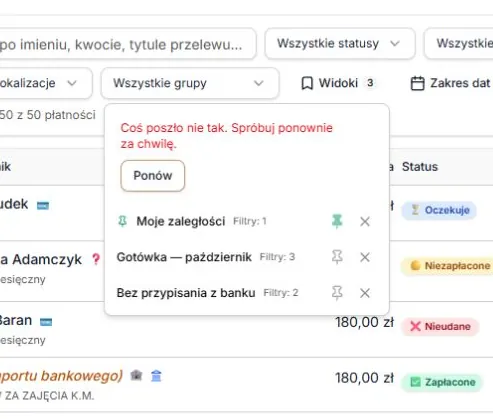Open the Zakres dat date range picker
This screenshot has height=419, width=493.
click(451, 83)
